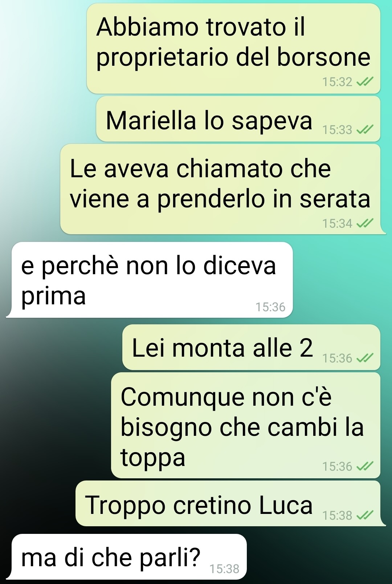Tap the 'Abbiamo trovato il proprietario del borsone' message

[233, 49]
